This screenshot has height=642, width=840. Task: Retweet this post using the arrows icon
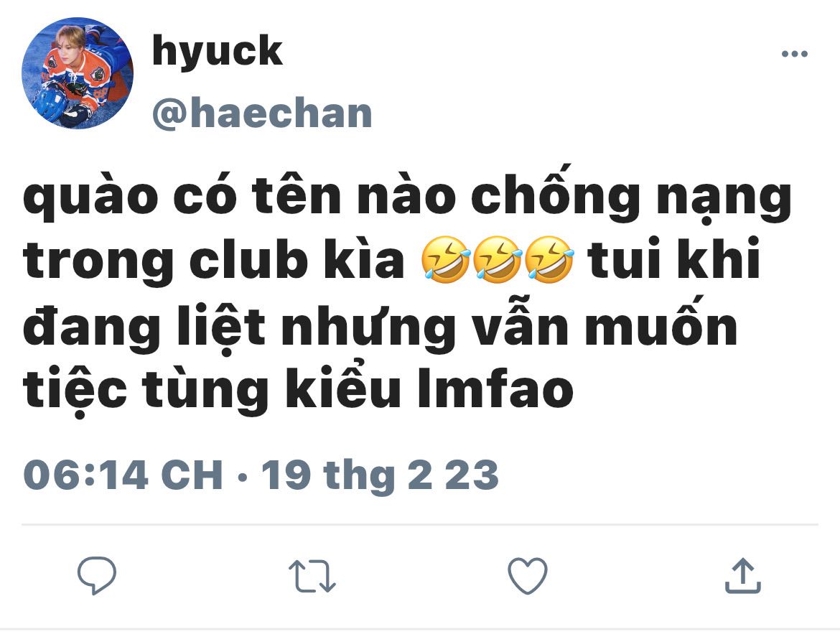312,576
